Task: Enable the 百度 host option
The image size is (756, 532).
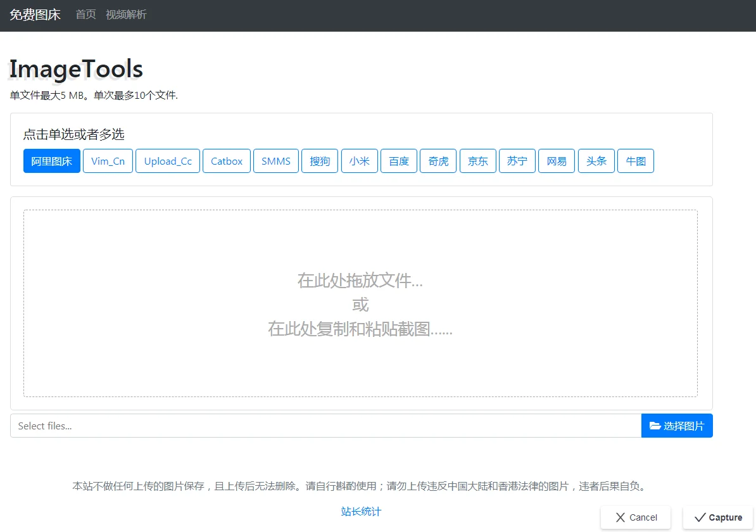Action: click(399, 161)
